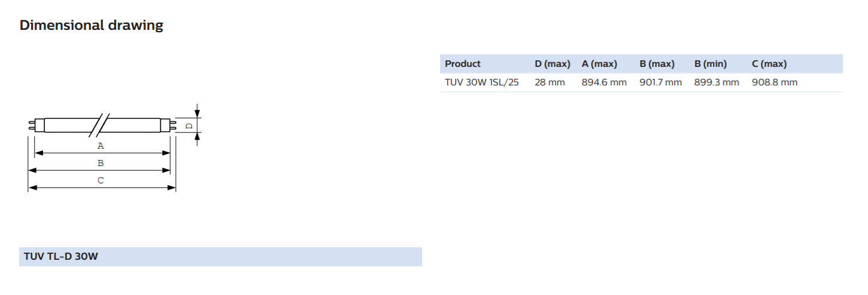Click the B (max) column header

[657, 64]
